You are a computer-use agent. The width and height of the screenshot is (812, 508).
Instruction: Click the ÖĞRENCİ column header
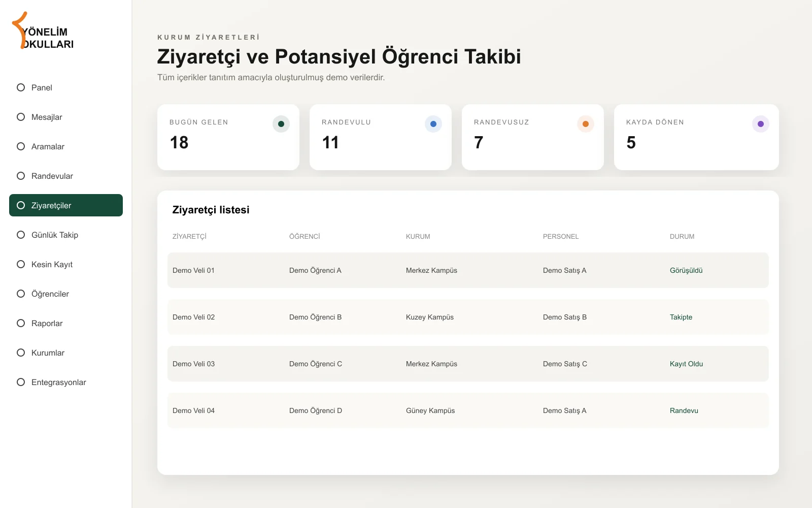coord(304,236)
